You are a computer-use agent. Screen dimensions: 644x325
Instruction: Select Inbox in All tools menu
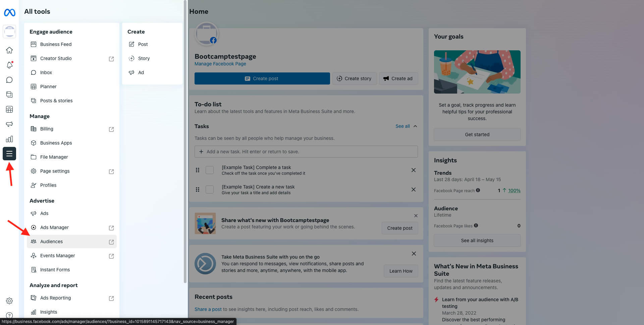tap(72, 72)
